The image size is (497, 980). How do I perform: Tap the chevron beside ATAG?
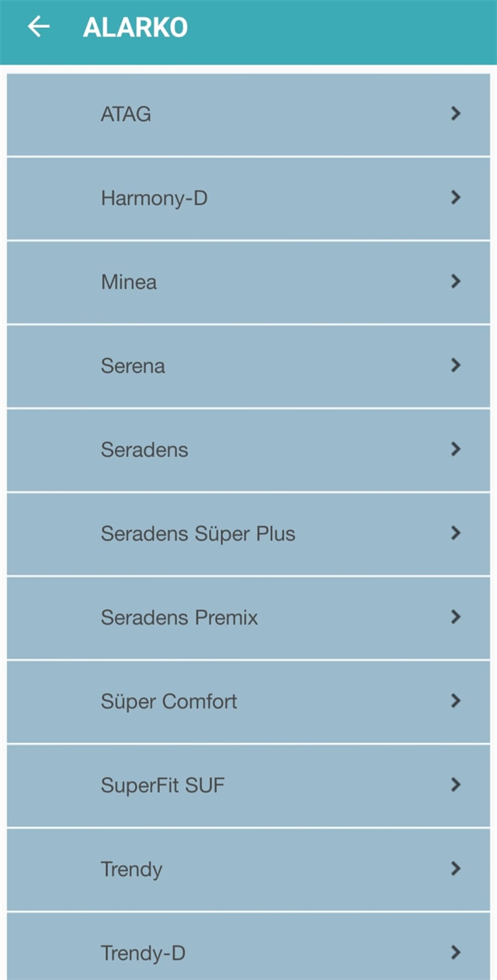[x=456, y=113]
